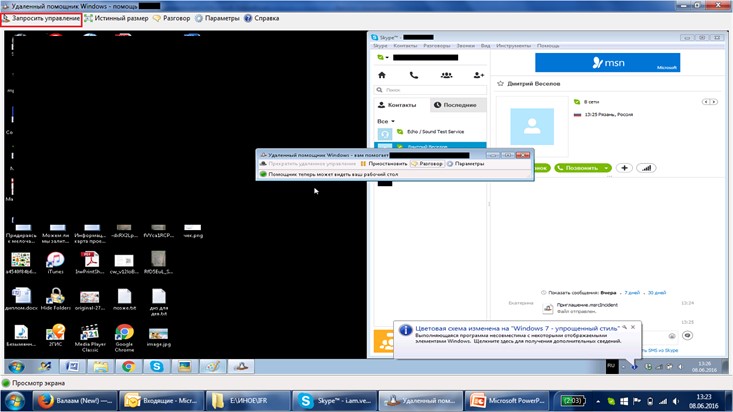Select Истинный размер toolbar button
This screenshot has height=412, width=733.
coord(116,19)
